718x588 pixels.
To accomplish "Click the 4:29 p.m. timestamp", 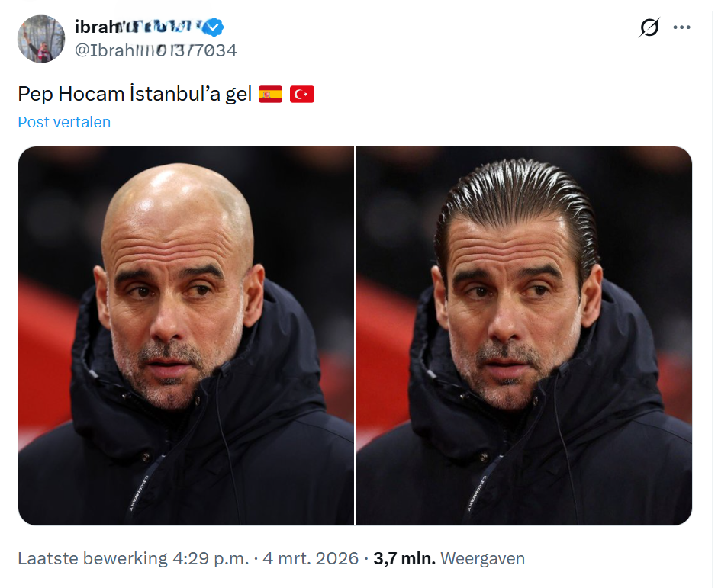I will 211,559.
